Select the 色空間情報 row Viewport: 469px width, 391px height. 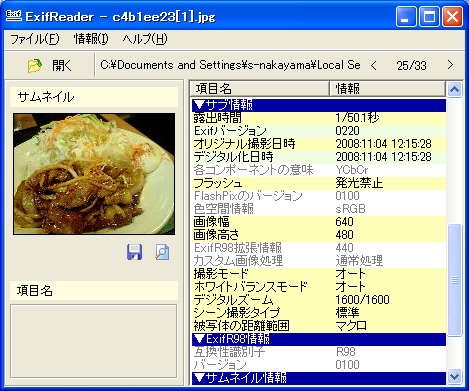tap(319, 209)
